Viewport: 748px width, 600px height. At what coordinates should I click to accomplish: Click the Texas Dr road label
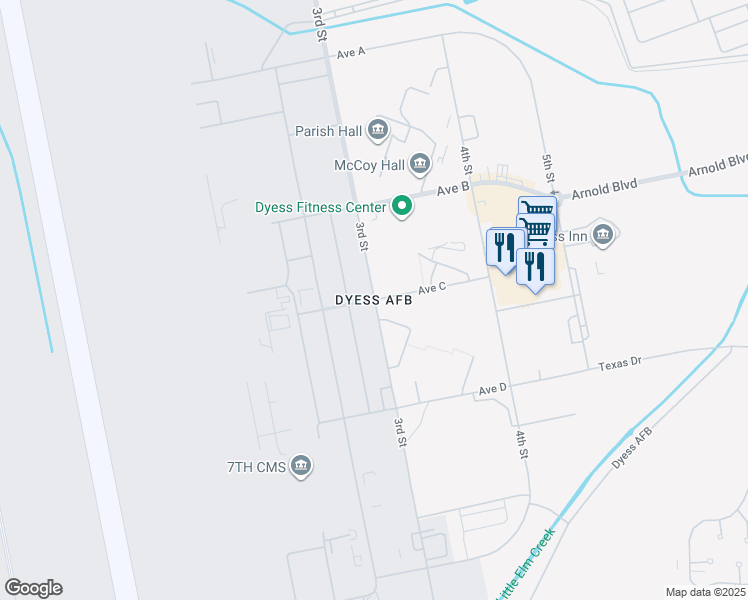pos(620,364)
